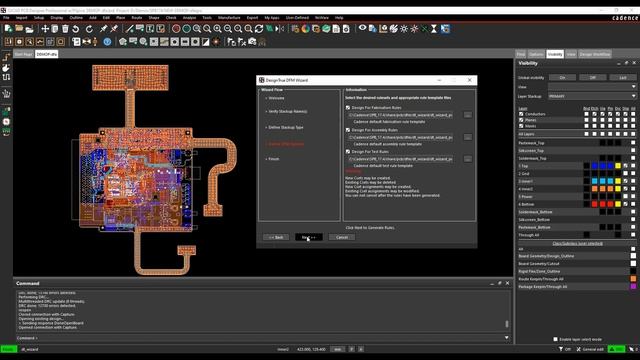The image size is (640, 360).
Task: Click the Open folder toolbar icon
Action: pos(19,29)
